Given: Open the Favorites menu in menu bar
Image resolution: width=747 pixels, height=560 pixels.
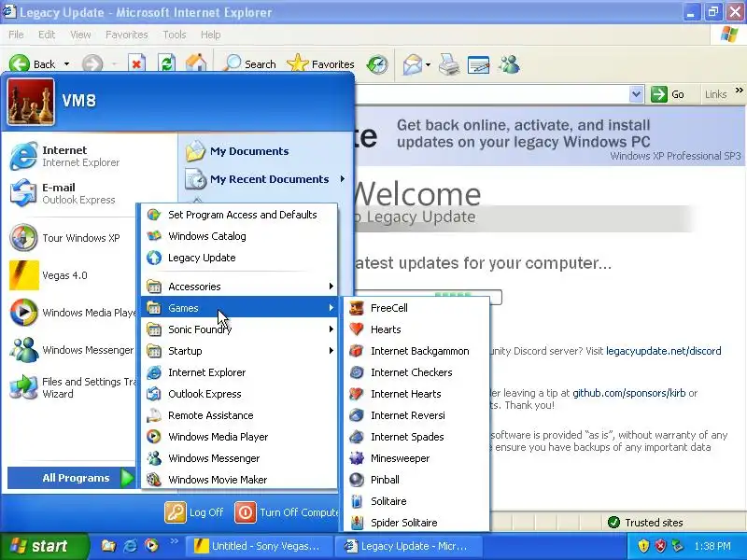Looking at the screenshot, I should [127, 35].
